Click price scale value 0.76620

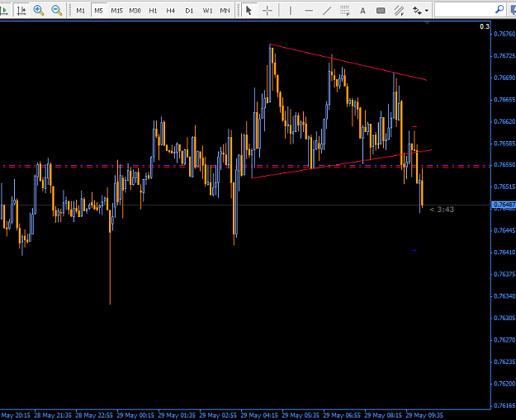pos(504,121)
